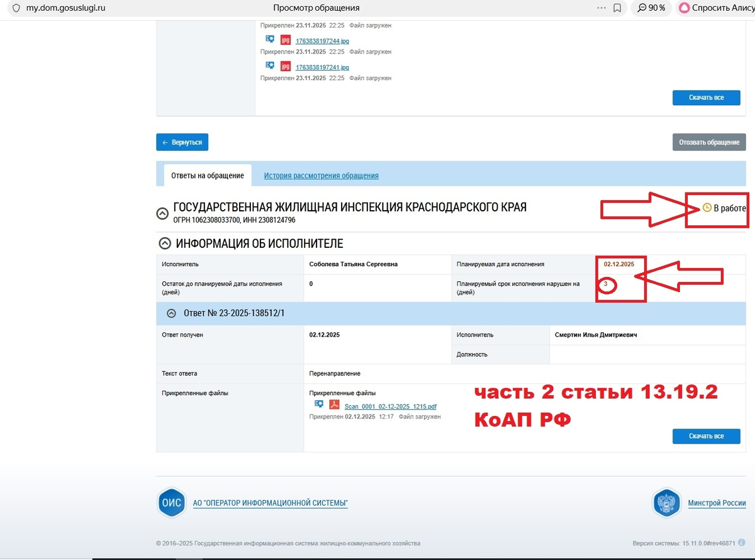Click the В работе status text
755x560 pixels.
click(x=730, y=208)
